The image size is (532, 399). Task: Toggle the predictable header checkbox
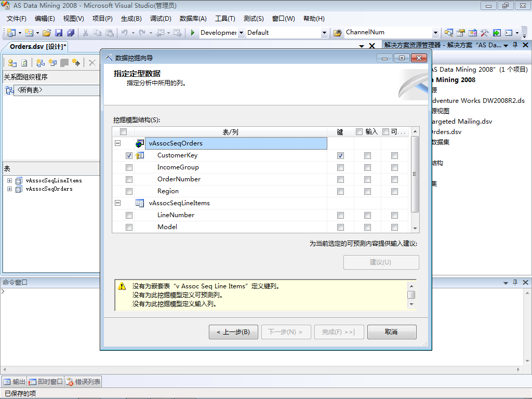[x=386, y=131]
